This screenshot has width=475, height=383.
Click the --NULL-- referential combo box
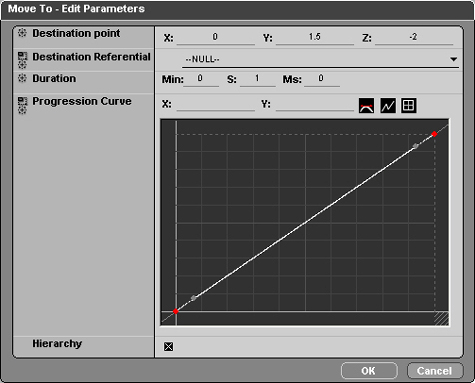click(320, 60)
